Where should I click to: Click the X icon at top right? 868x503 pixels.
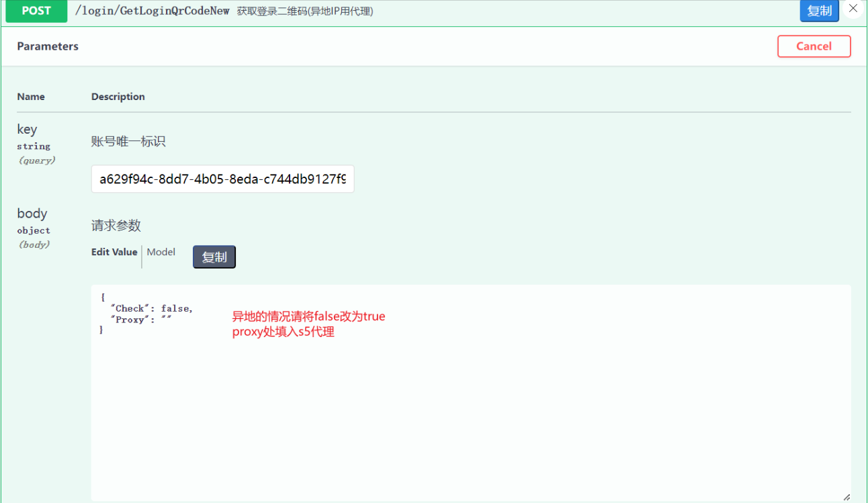pos(853,9)
